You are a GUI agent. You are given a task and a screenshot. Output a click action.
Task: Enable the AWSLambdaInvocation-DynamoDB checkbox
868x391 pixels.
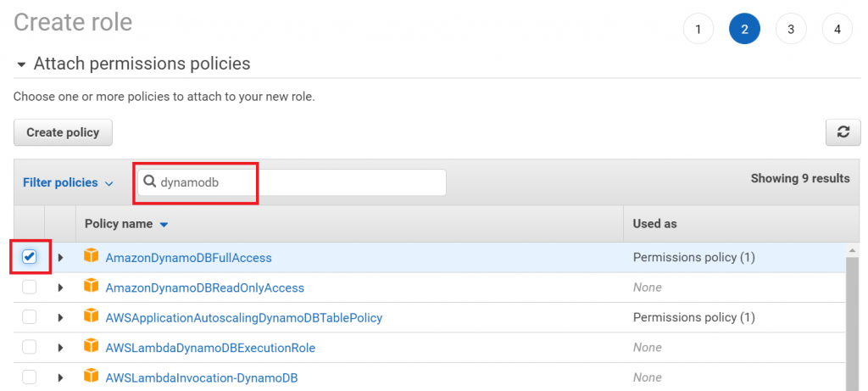(30, 377)
